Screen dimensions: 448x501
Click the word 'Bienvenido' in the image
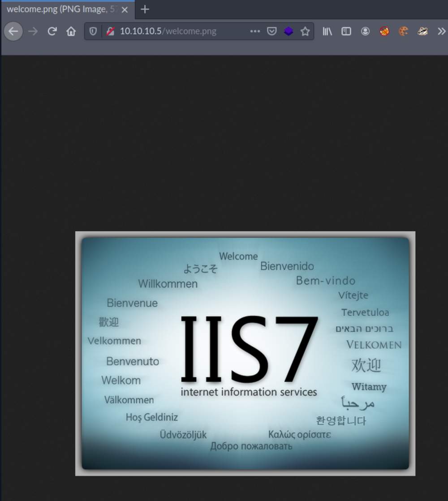click(287, 266)
